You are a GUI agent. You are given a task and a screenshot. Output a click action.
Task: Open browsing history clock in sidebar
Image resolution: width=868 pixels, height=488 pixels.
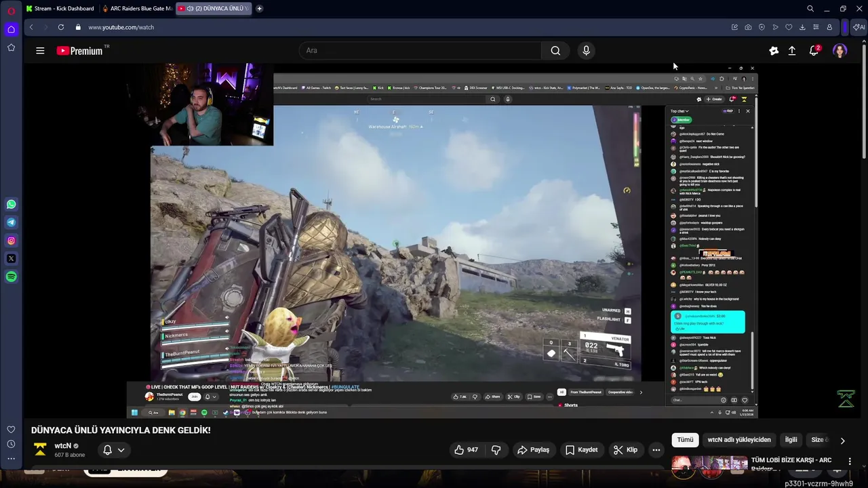coord(11,444)
